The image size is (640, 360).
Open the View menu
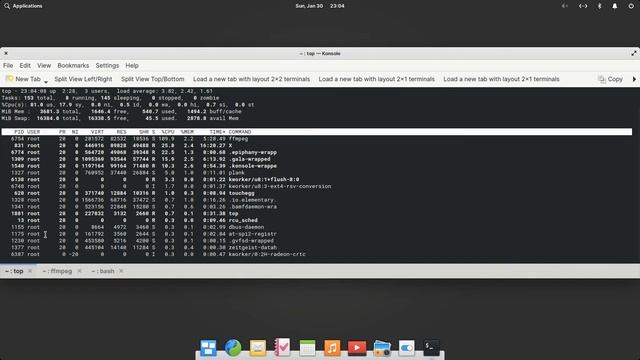[44, 66]
